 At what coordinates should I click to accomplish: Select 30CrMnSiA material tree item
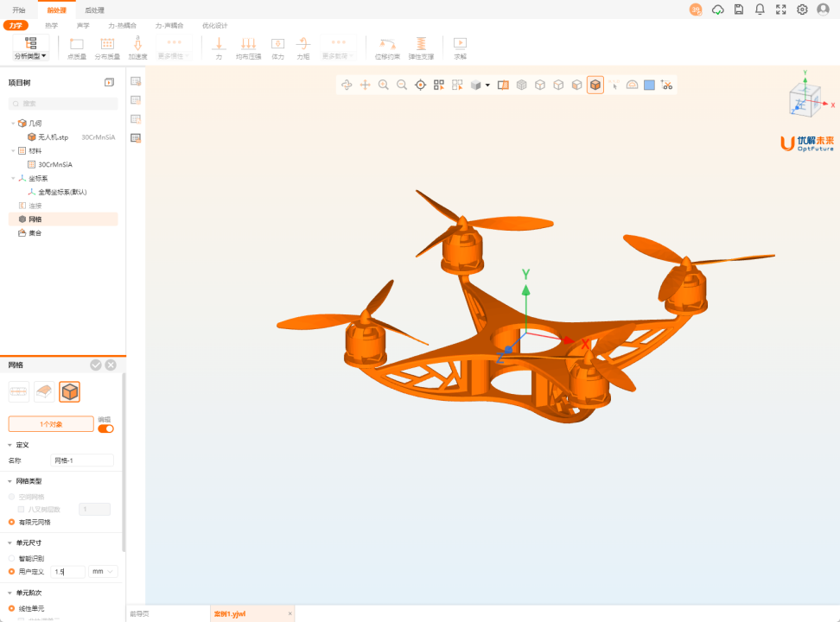(55, 164)
